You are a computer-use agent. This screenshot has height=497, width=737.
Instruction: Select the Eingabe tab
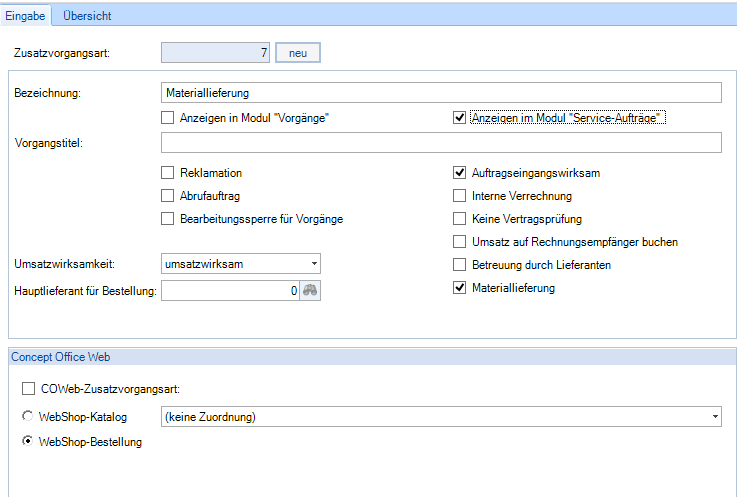[26, 16]
